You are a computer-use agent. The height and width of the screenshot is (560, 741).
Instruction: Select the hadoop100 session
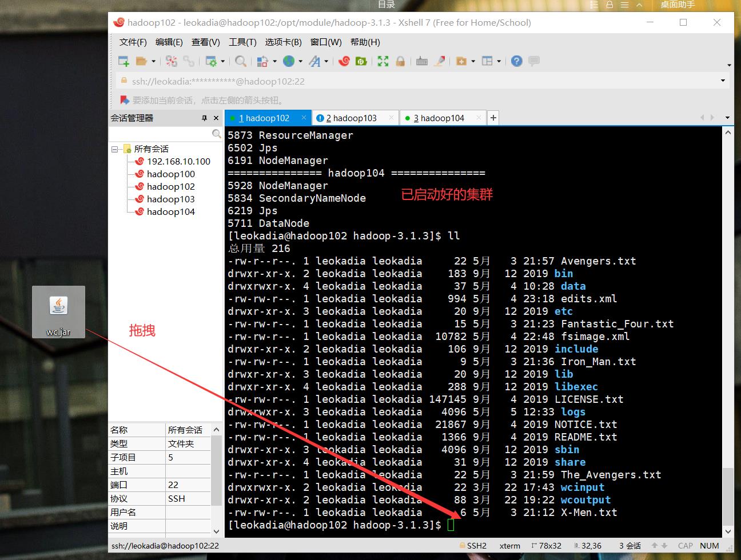tap(170, 174)
